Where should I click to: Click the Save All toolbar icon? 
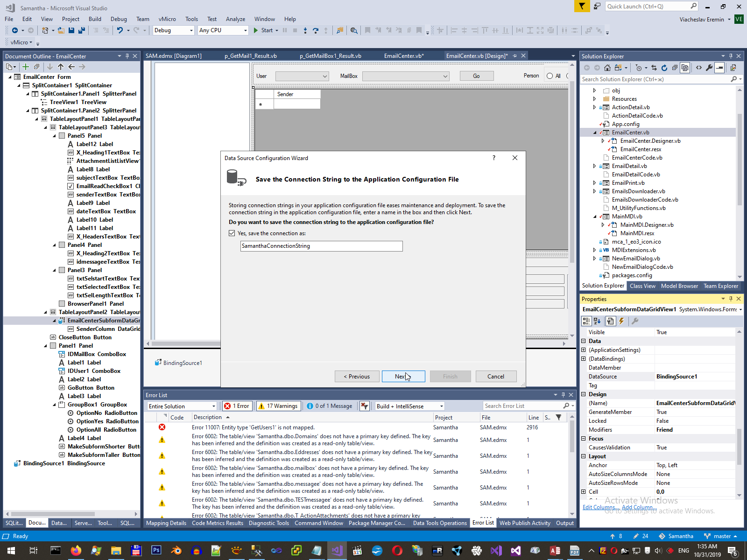click(x=82, y=30)
